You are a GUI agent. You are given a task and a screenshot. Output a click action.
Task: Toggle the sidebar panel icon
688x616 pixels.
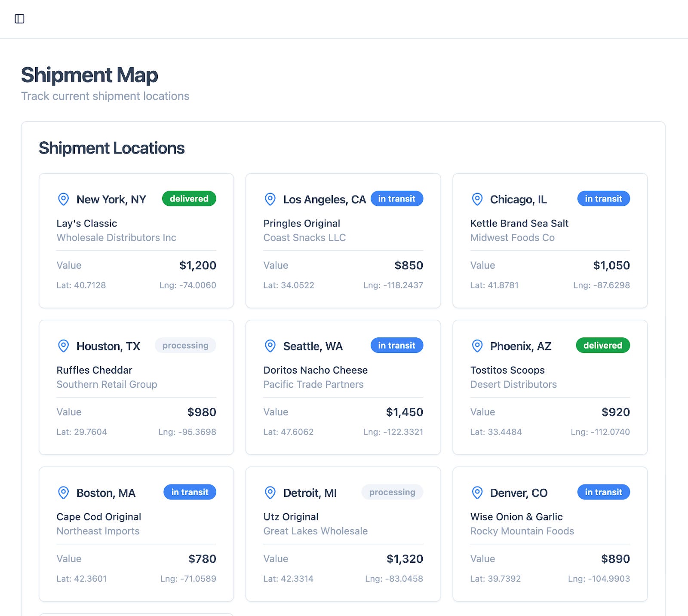pos(19,19)
